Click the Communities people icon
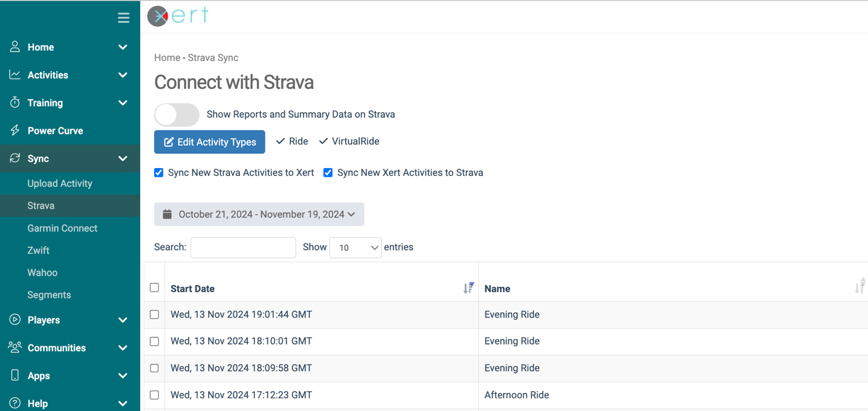 click(x=15, y=348)
